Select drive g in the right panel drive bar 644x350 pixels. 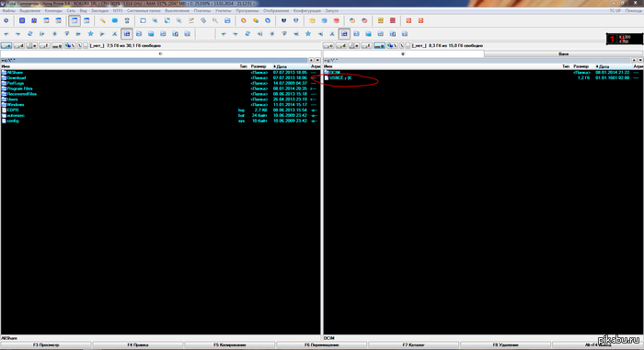(x=379, y=46)
